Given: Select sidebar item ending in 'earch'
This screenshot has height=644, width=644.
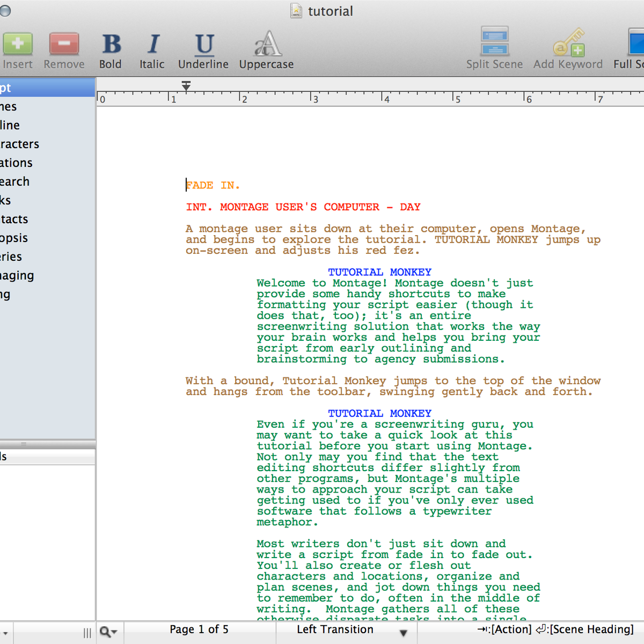Looking at the screenshot, I should pyautogui.click(x=48, y=181).
